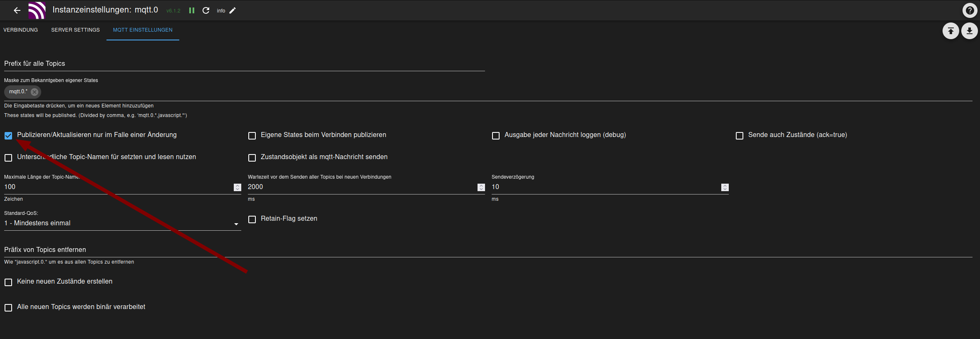
Task: Check the Retain-Flag setzen checkbox
Action: (252, 219)
